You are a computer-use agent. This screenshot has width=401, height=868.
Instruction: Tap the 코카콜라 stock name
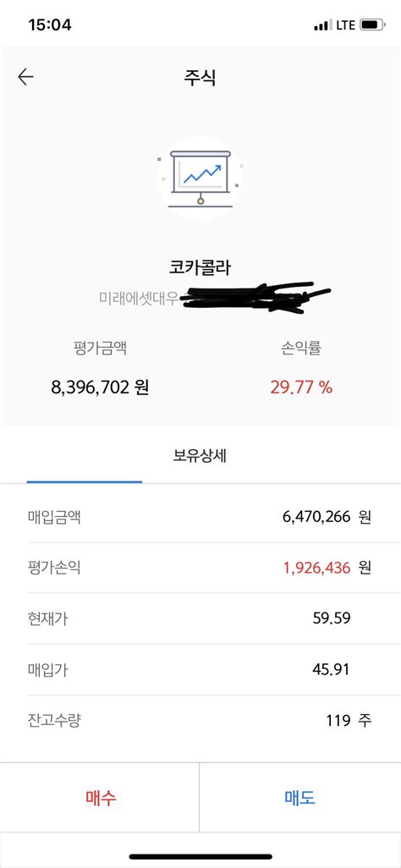(x=200, y=267)
